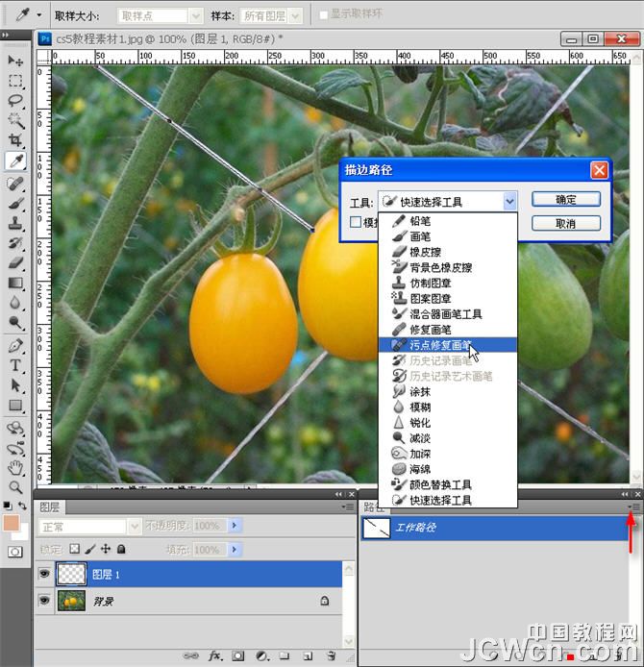Click the 取消 button
Screen dimensions: 644x667
coord(566,223)
